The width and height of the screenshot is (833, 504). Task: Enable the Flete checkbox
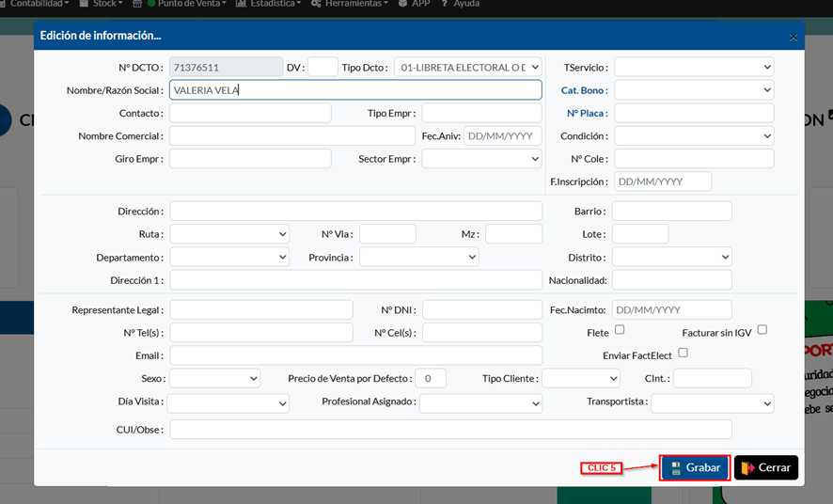point(620,330)
